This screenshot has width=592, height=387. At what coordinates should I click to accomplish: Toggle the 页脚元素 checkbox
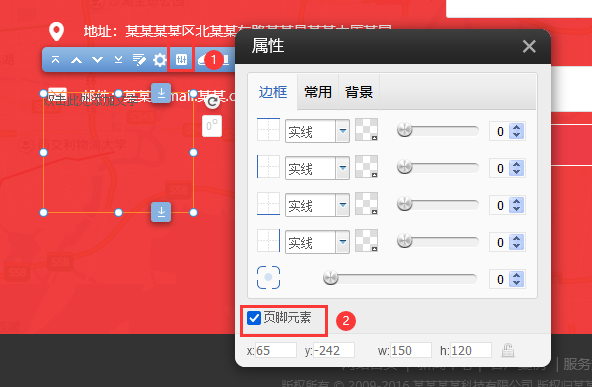pos(254,318)
